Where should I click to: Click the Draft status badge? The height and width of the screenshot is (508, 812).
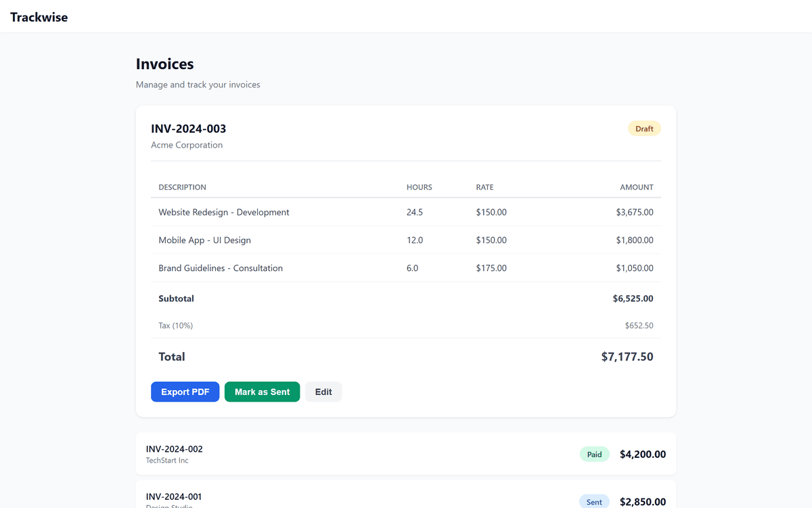pyautogui.click(x=644, y=129)
